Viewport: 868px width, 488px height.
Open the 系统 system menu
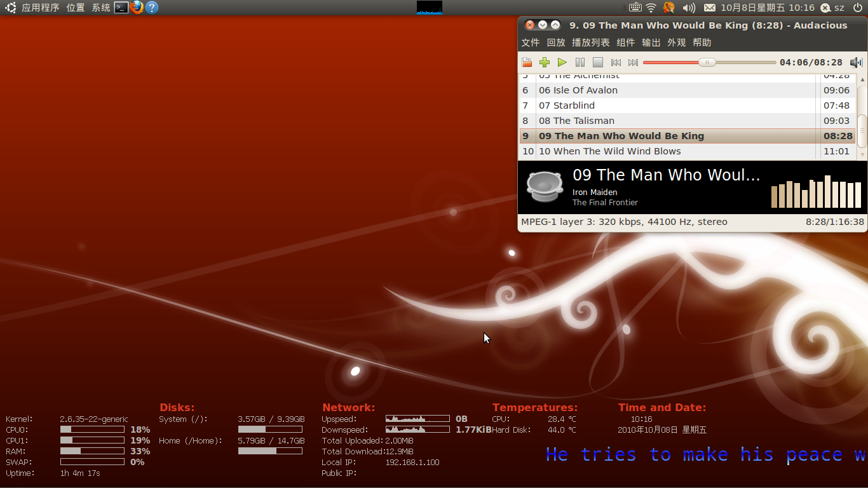tap(101, 8)
